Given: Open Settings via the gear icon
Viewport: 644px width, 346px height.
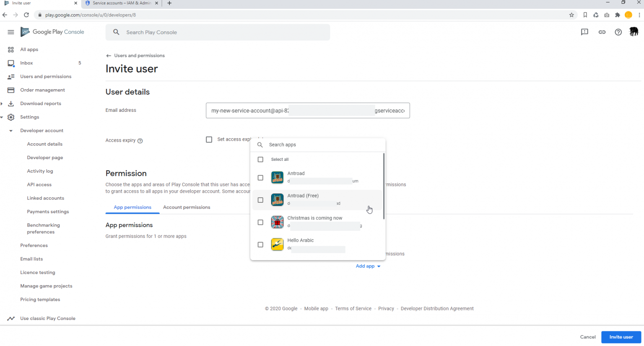Looking at the screenshot, I should [11, 117].
